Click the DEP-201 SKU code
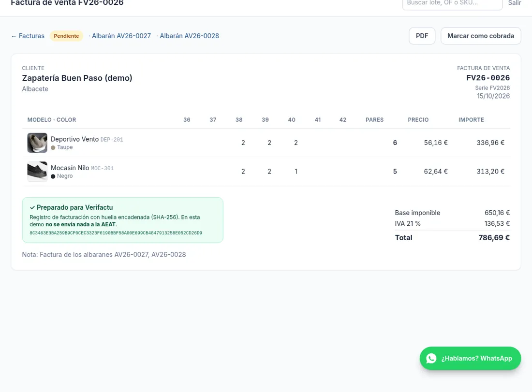Image resolution: width=532 pixels, height=392 pixels. [112, 140]
